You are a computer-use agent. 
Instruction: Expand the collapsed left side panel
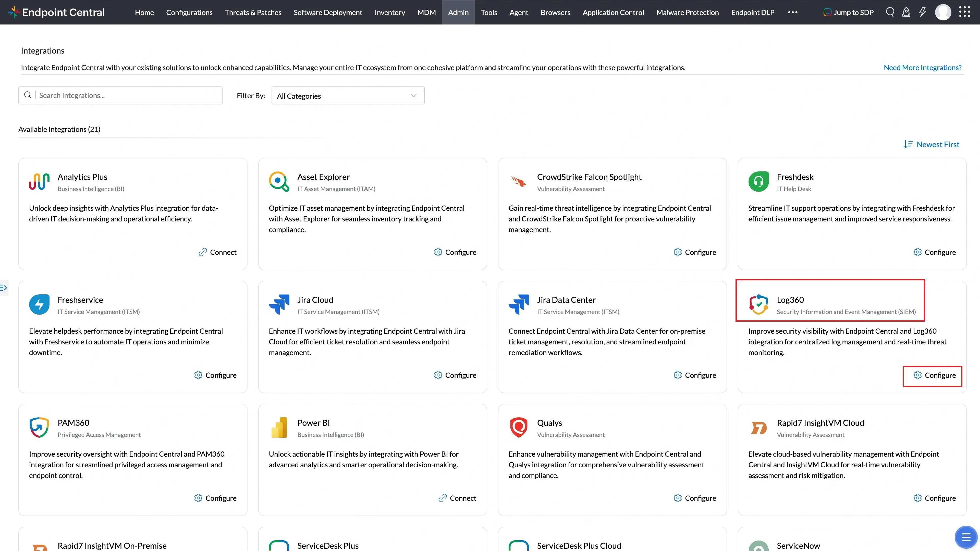click(x=4, y=287)
